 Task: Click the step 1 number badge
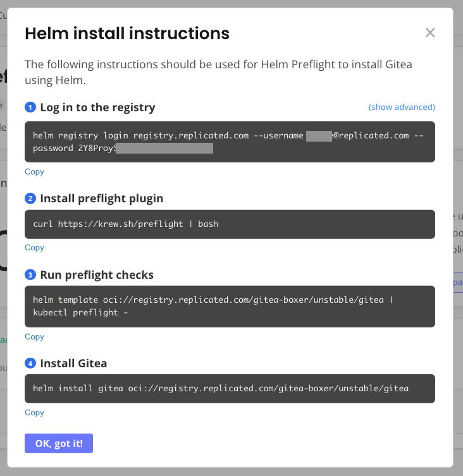30,107
